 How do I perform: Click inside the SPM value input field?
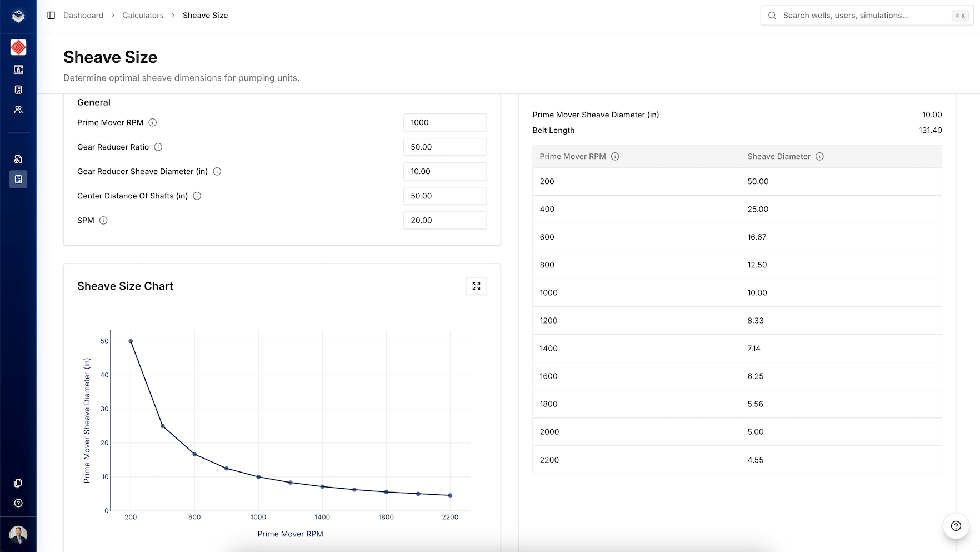click(x=444, y=220)
